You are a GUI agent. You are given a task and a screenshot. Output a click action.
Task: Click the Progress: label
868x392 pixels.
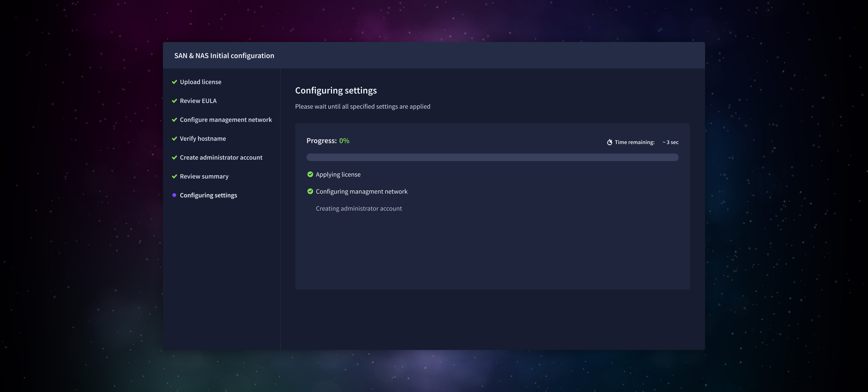pyautogui.click(x=321, y=141)
